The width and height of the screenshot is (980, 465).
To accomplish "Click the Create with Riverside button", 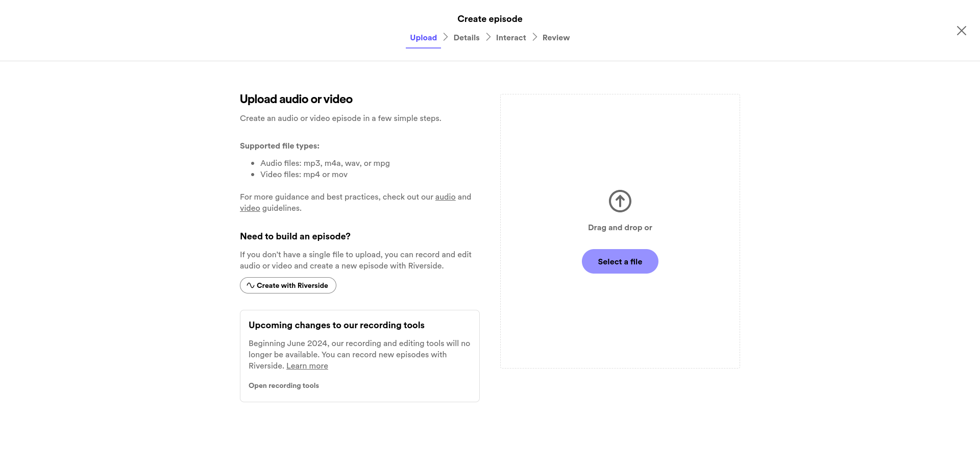I will click(x=287, y=285).
